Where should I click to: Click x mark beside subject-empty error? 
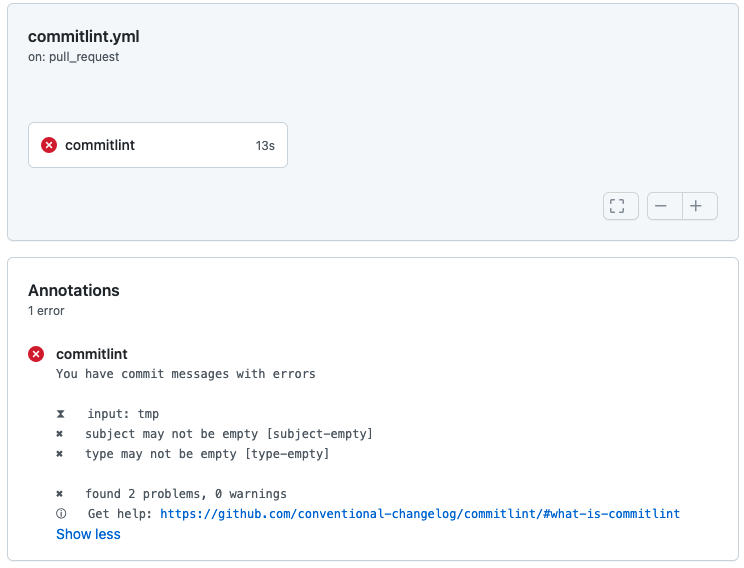(59, 434)
